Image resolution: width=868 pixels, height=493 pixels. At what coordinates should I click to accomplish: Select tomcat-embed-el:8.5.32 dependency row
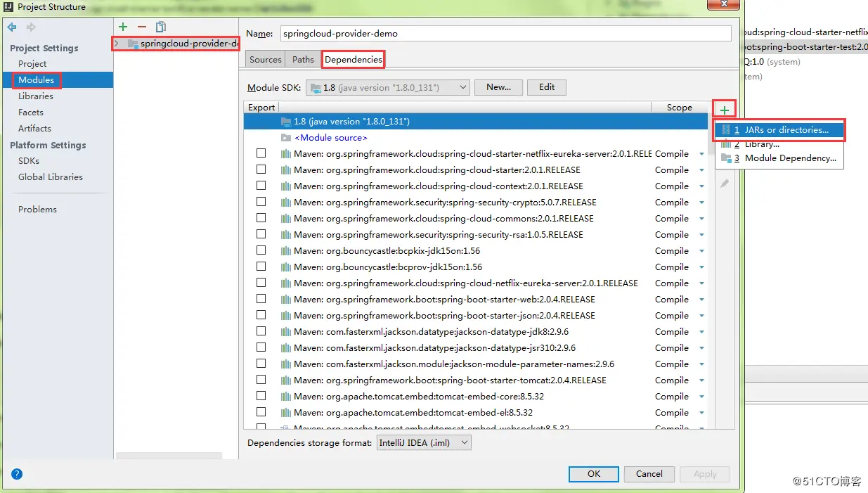point(476,413)
